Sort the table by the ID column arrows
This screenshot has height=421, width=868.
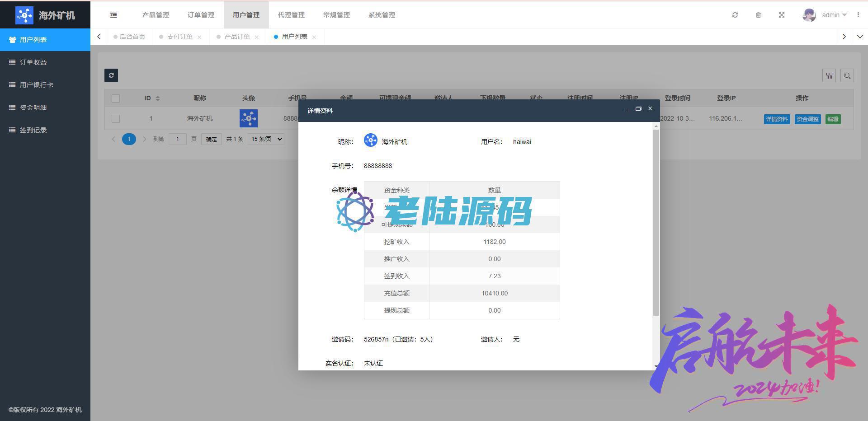tap(157, 98)
